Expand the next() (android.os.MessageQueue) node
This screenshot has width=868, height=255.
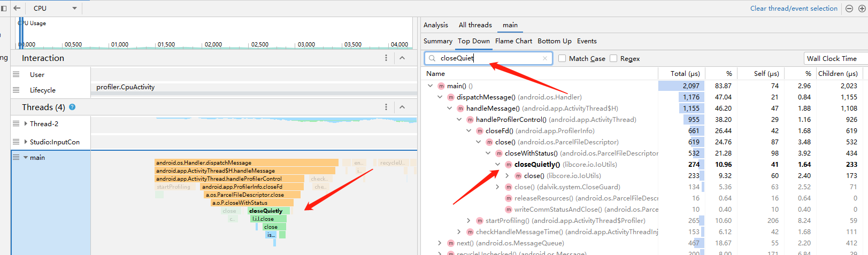pyautogui.click(x=440, y=243)
